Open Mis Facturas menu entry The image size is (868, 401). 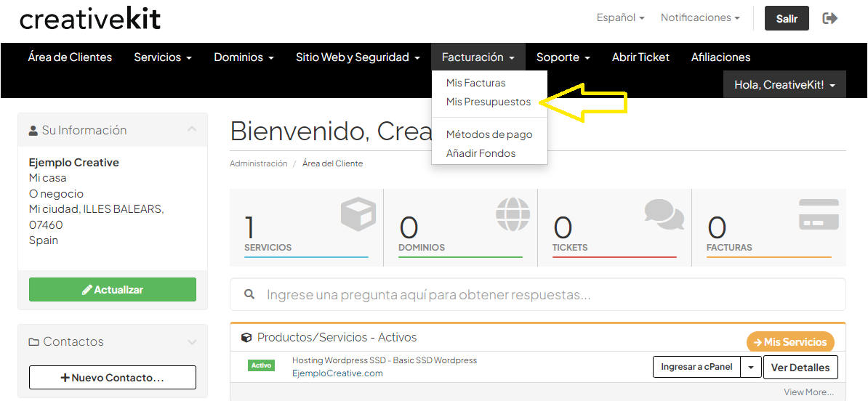(x=475, y=83)
